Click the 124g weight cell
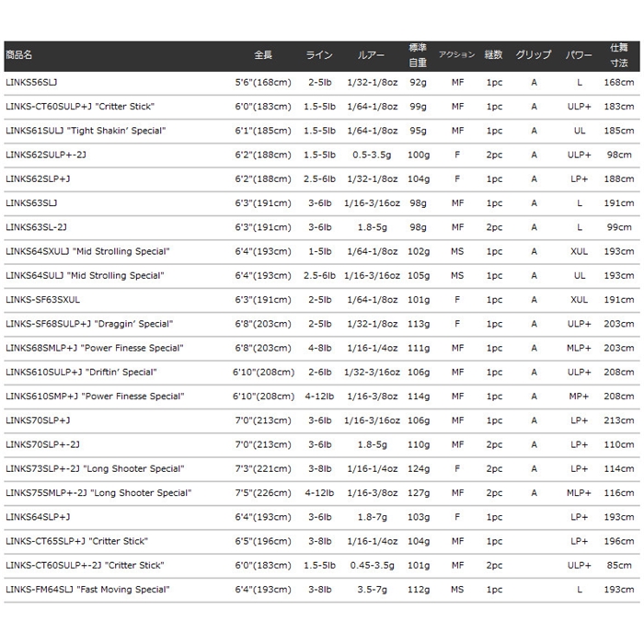 coord(419,469)
